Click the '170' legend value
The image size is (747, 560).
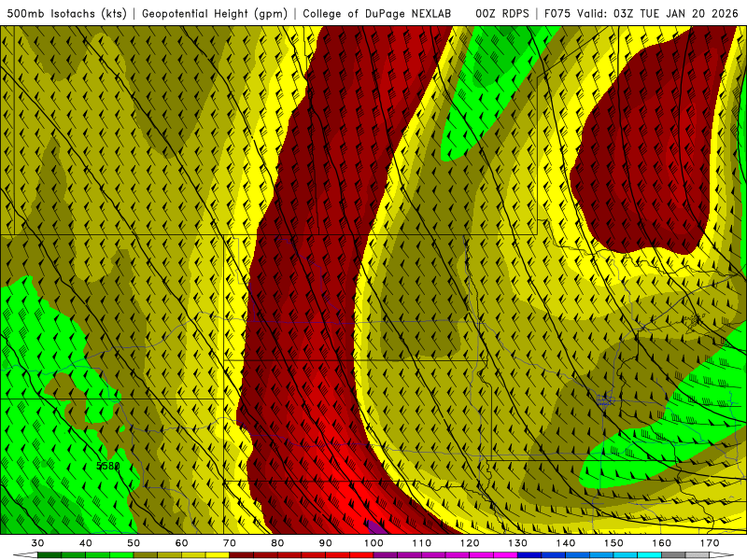710,543
